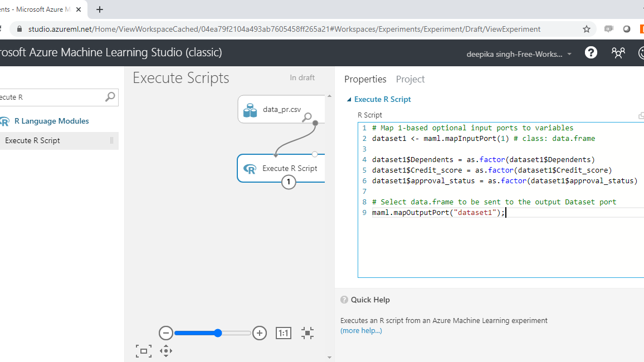The width and height of the screenshot is (644, 362).
Task: Close the Microsoft Azure browser tab
Action: (x=79, y=9)
